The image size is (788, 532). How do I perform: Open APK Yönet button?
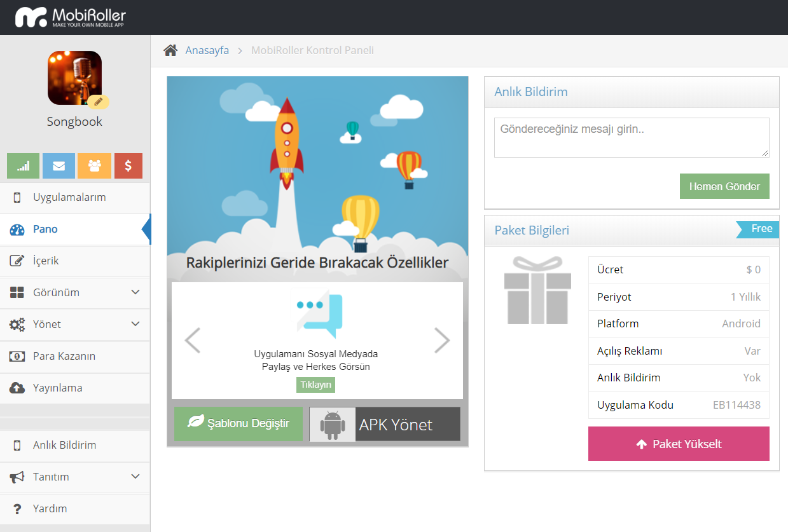click(385, 424)
